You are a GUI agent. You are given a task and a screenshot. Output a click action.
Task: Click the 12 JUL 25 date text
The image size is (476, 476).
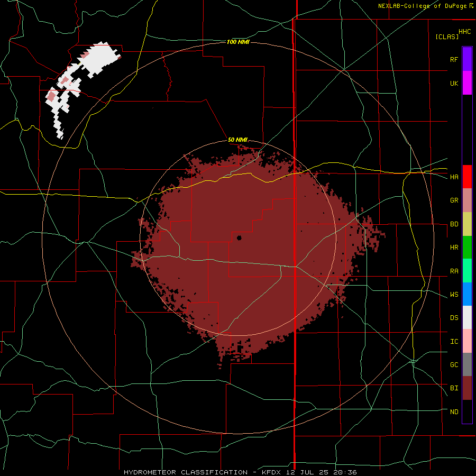(307, 472)
